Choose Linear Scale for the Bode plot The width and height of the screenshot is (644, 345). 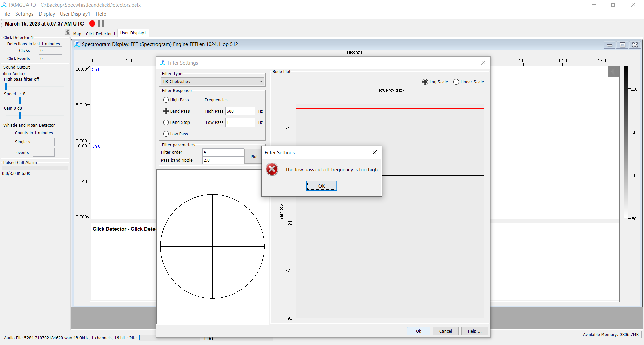tap(456, 82)
